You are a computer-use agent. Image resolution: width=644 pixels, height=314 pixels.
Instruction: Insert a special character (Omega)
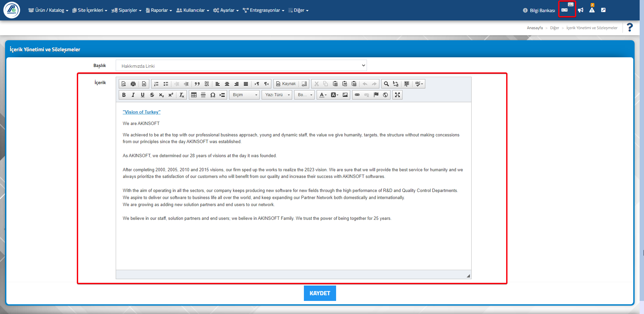tap(213, 95)
